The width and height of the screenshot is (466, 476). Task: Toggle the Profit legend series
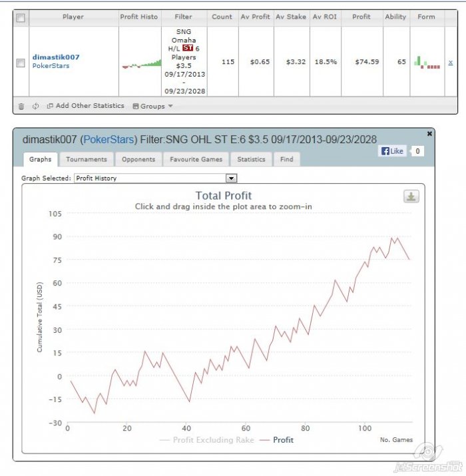click(277, 440)
